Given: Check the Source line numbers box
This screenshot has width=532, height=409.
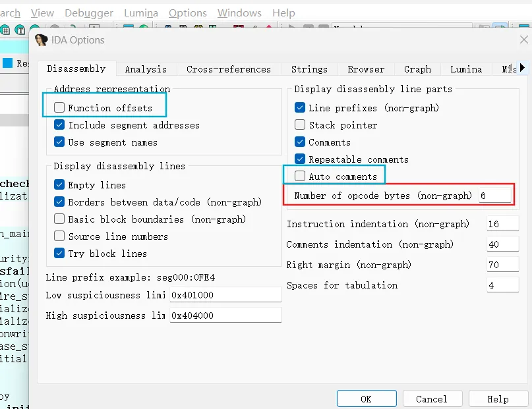Looking at the screenshot, I should (x=59, y=236).
